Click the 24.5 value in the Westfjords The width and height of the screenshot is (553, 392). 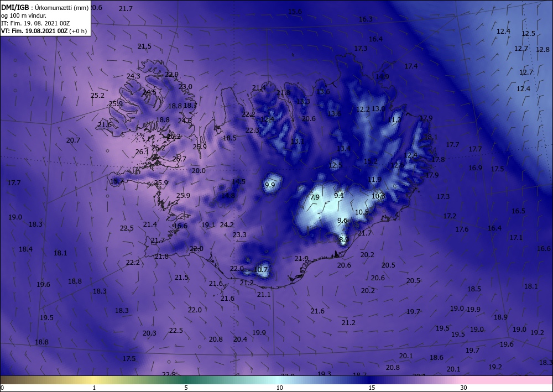[149, 92]
